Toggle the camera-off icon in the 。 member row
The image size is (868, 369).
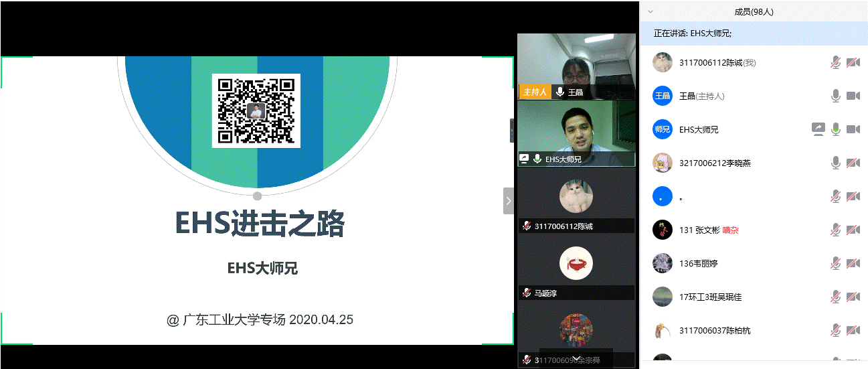point(853,196)
